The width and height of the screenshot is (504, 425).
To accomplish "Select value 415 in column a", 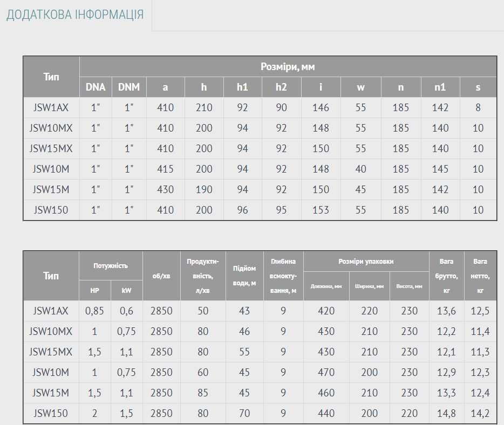I will [x=165, y=169].
